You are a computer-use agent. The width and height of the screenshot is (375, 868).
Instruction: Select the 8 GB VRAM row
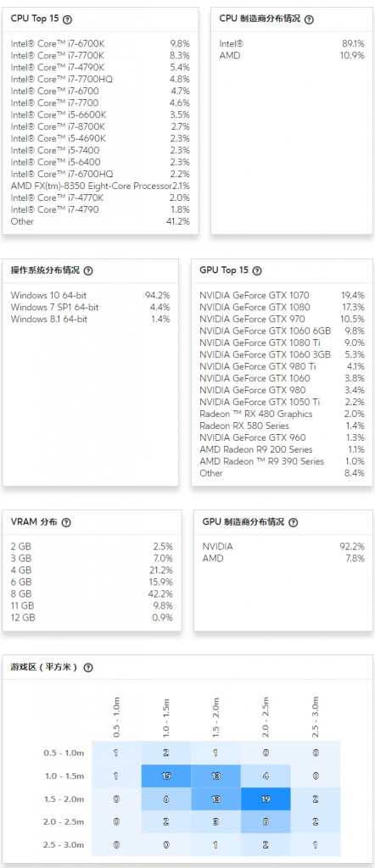tap(92, 594)
